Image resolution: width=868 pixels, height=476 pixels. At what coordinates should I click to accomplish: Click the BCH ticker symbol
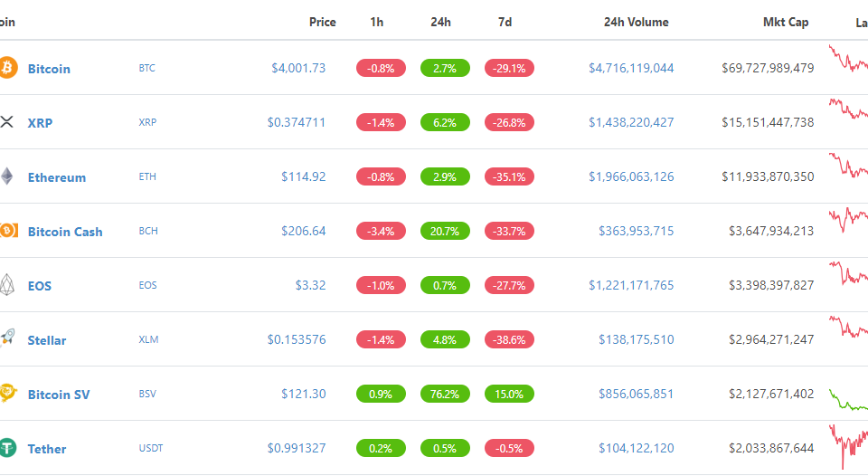(148, 231)
